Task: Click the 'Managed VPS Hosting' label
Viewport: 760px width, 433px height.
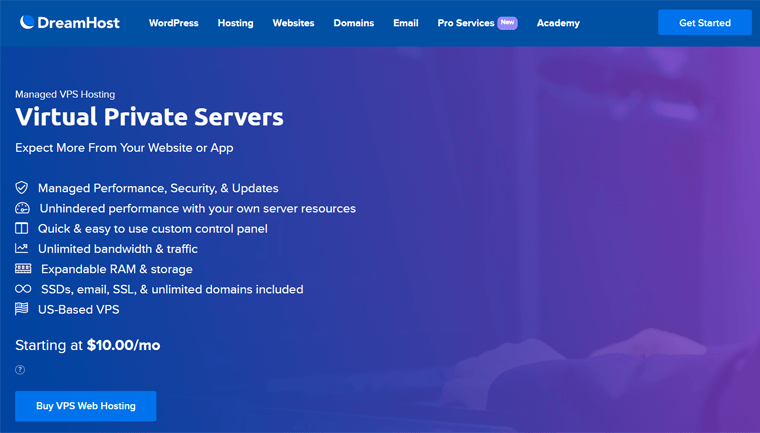Action: point(65,94)
